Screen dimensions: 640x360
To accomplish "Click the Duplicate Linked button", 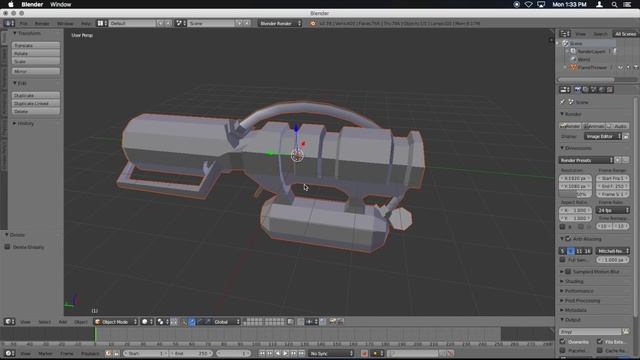I will (x=36, y=104).
